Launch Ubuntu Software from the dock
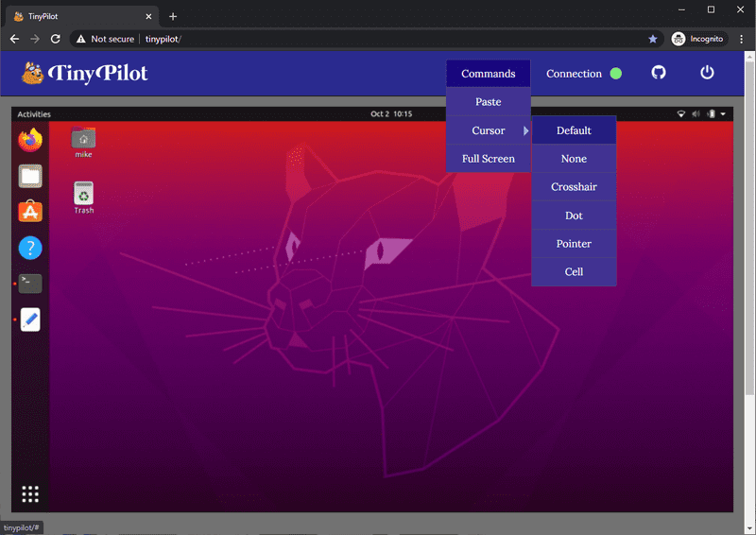756x535 pixels. 30,212
